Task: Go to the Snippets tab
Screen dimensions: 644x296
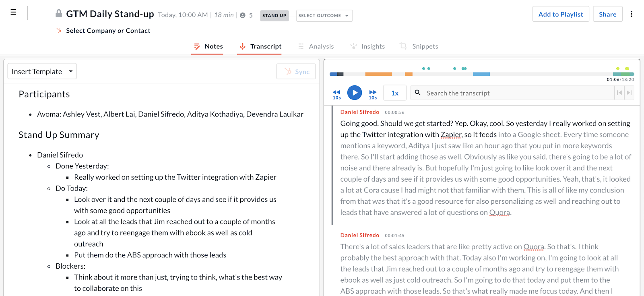Action: [x=425, y=46]
